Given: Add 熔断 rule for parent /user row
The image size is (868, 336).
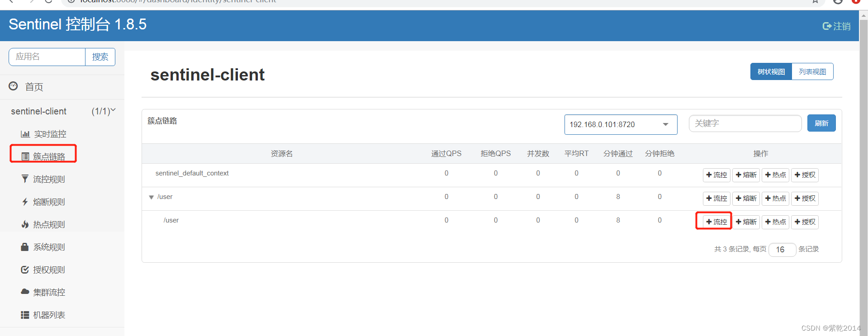Looking at the screenshot, I should tap(746, 199).
